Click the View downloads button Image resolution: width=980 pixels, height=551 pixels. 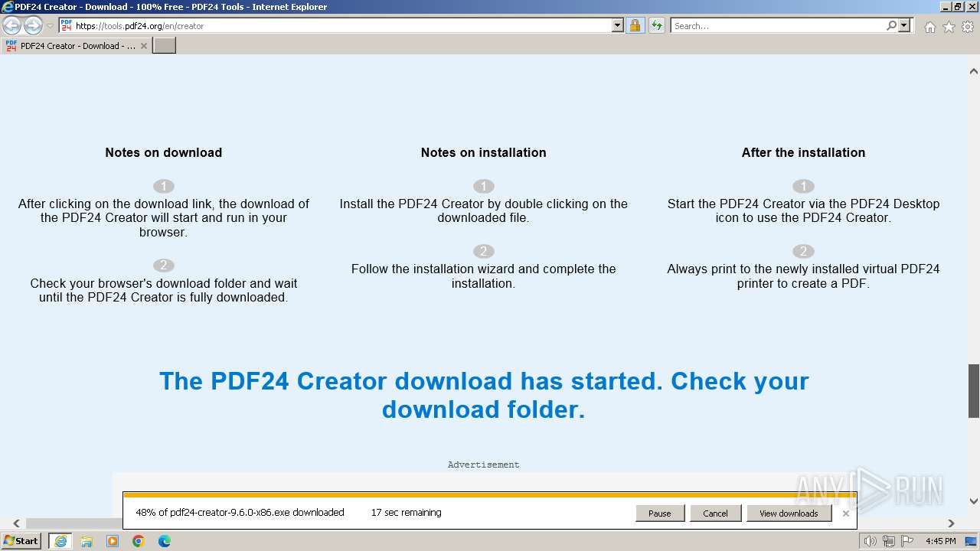coord(789,514)
